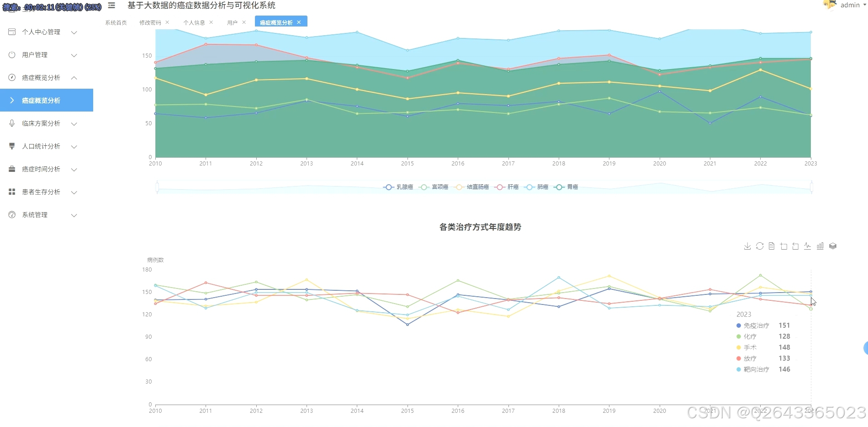The height and width of the screenshot is (427, 868).
Task: Click the zoom reset back icon
Action: pyautogui.click(x=796, y=246)
